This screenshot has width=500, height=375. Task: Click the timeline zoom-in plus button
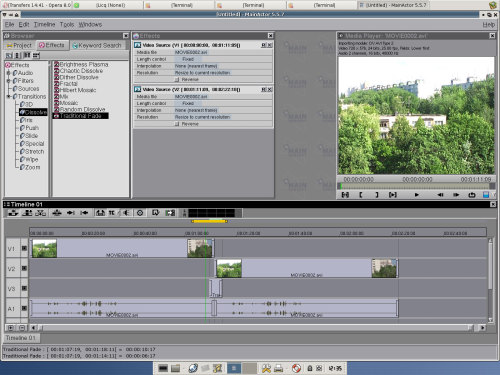[x=11, y=328]
